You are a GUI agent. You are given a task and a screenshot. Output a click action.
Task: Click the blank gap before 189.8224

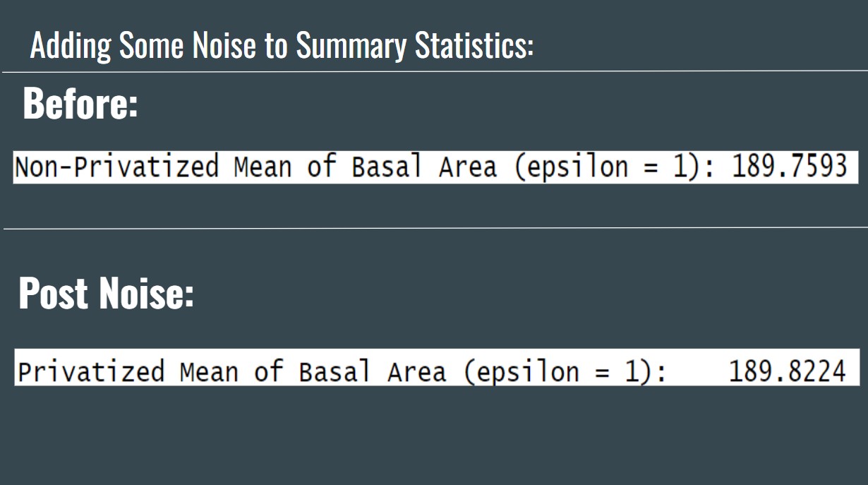(697, 371)
